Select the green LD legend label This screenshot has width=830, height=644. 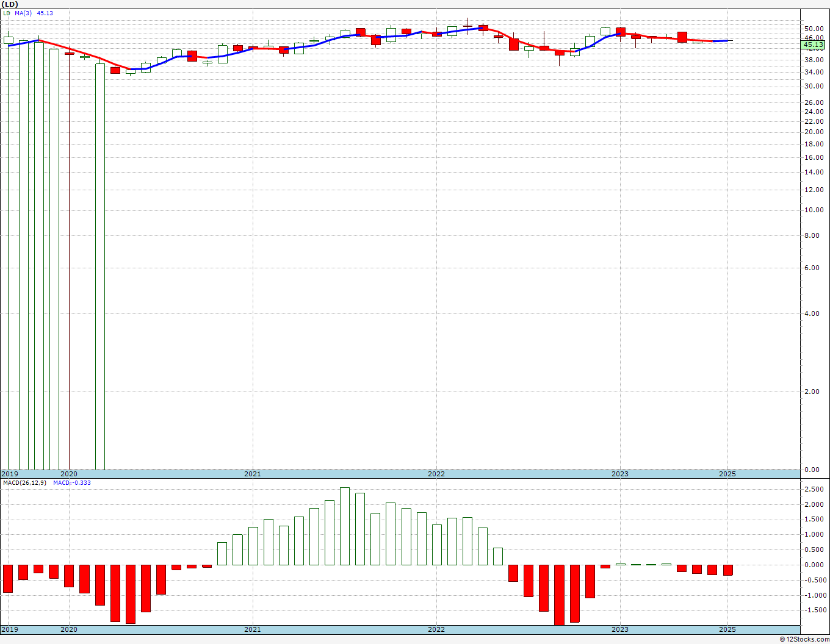click(7, 13)
